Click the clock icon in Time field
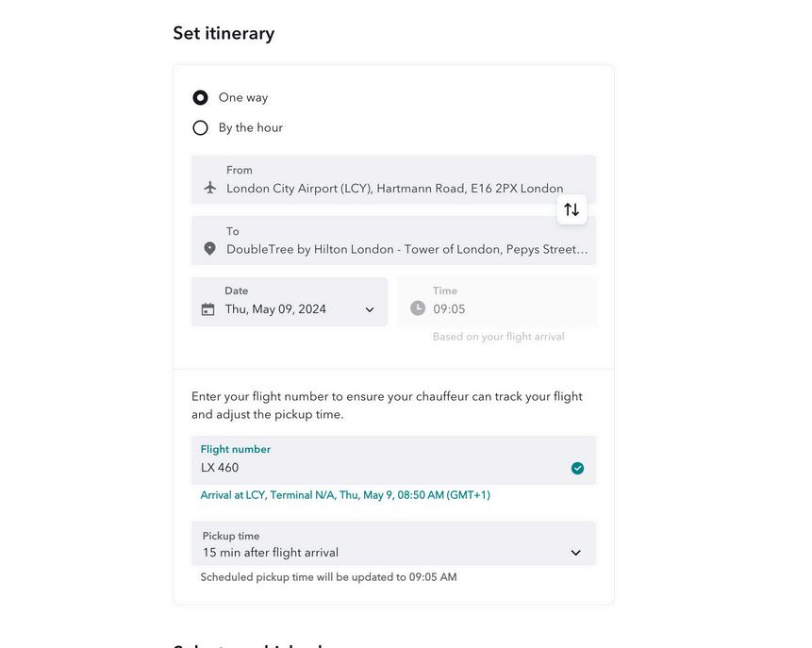812x648 pixels. click(418, 308)
